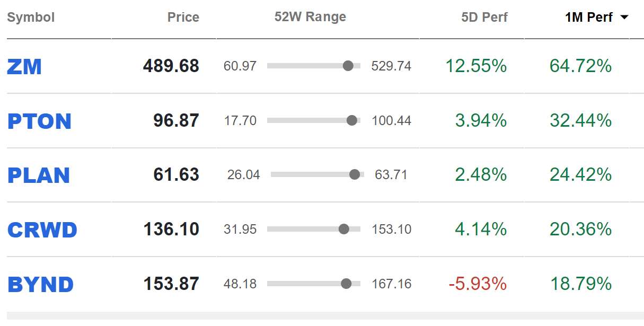Image resolution: width=644 pixels, height=326 pixels.
Task: Open the PLAN ticker symbol link
Action: tap(39, 175)
